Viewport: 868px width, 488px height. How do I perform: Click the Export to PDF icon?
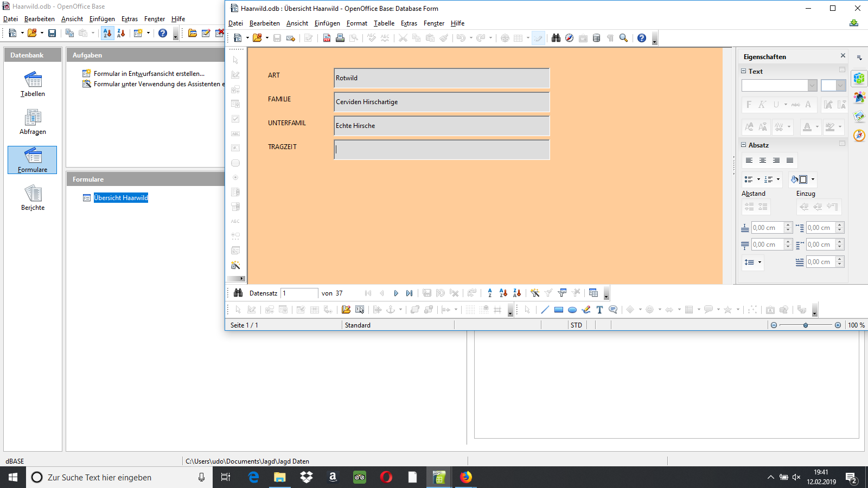click(326, 38)
